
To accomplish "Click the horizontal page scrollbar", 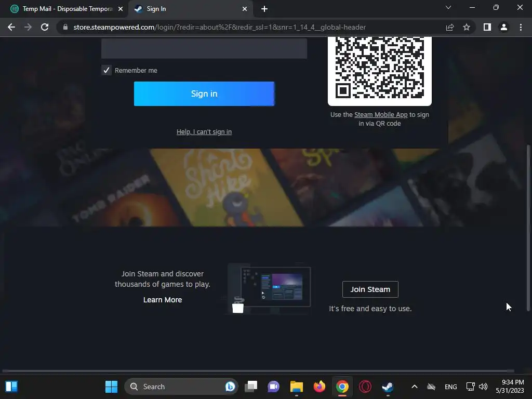I will (258, 371).
